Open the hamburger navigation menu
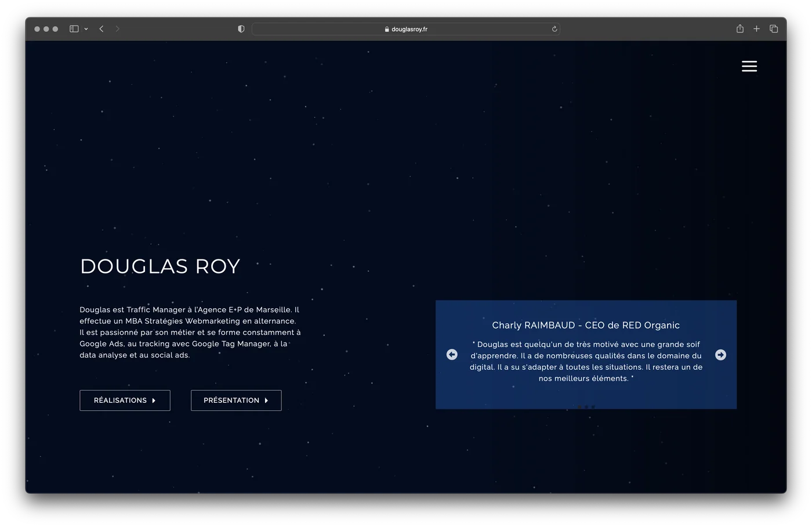The width and height of the screenshot is (812, 527). click(749, 66)
